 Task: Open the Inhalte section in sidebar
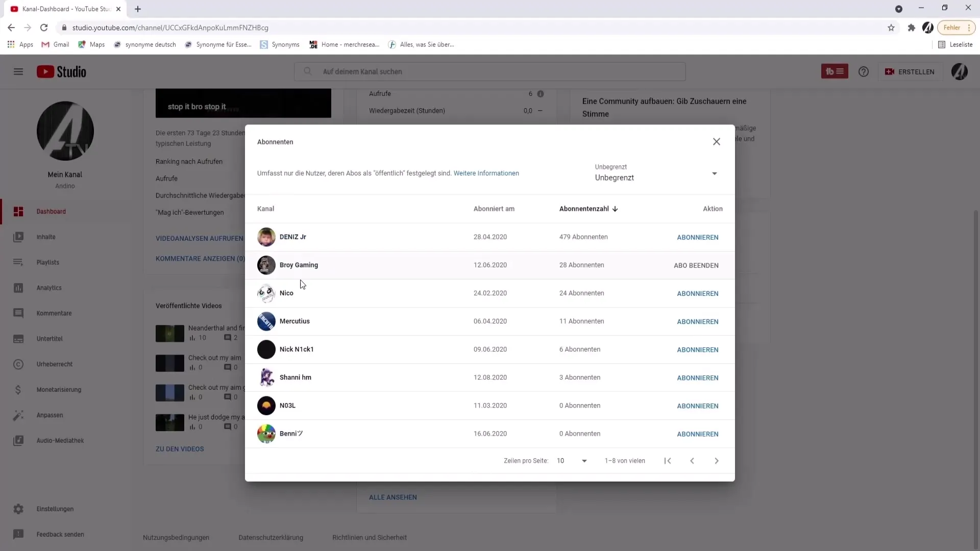coord(46,236)
